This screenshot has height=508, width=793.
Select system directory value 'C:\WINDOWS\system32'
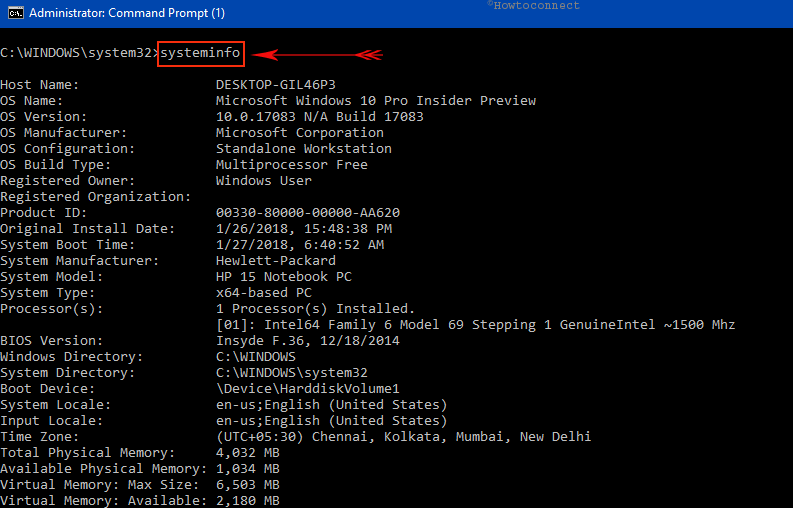click(x=292, y=373)
